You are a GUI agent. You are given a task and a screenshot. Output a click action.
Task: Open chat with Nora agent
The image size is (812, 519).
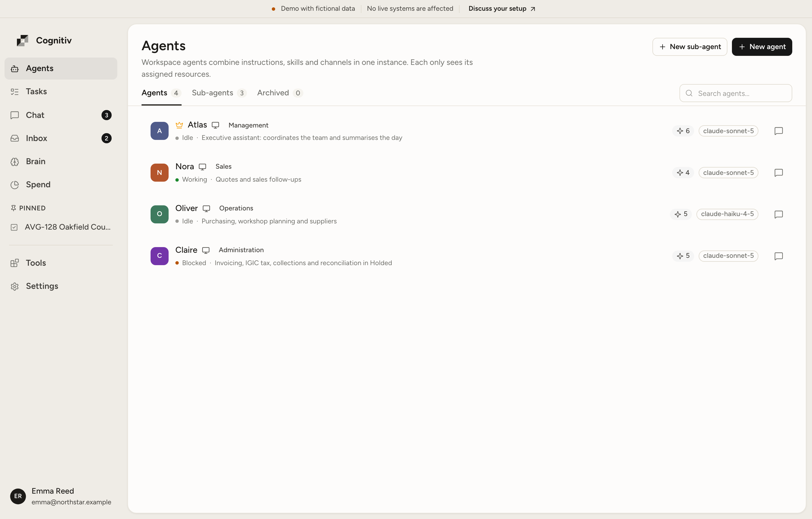pyautogui.click(x=778, y=173)
